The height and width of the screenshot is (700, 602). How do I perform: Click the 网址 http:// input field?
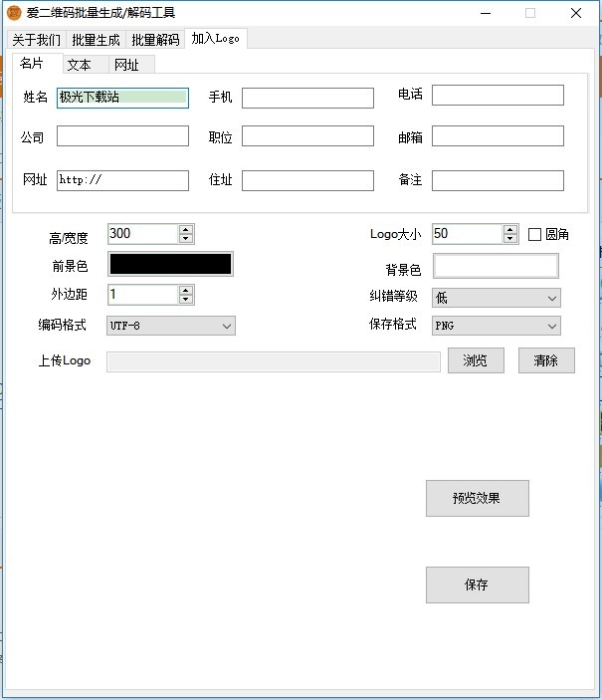click(122, 180)
